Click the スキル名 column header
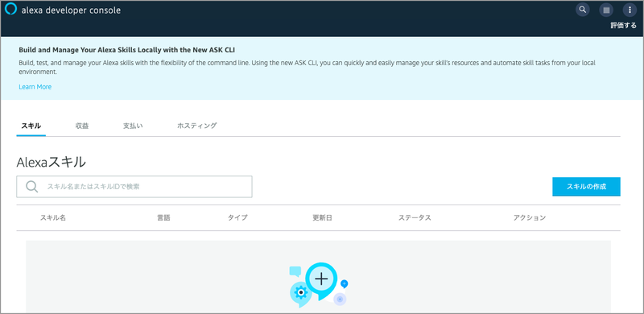The height and width of the screenshot is (314, 644). tap(53, 218)
